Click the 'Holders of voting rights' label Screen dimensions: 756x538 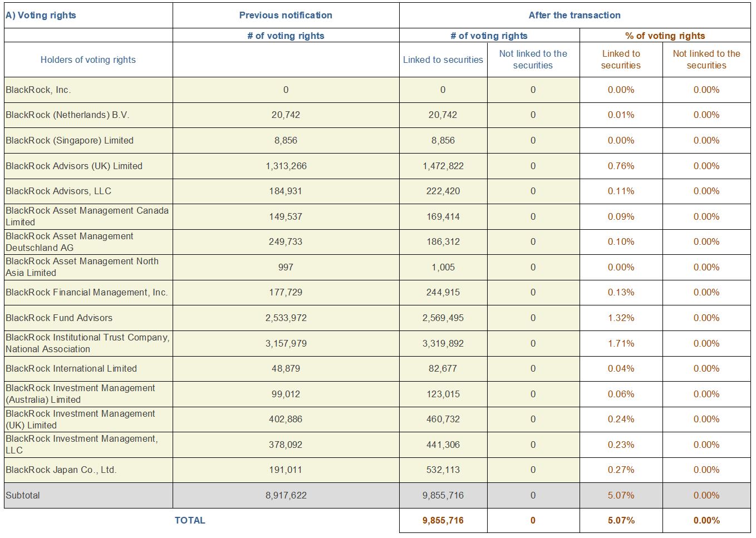click(x=88, y=60)
